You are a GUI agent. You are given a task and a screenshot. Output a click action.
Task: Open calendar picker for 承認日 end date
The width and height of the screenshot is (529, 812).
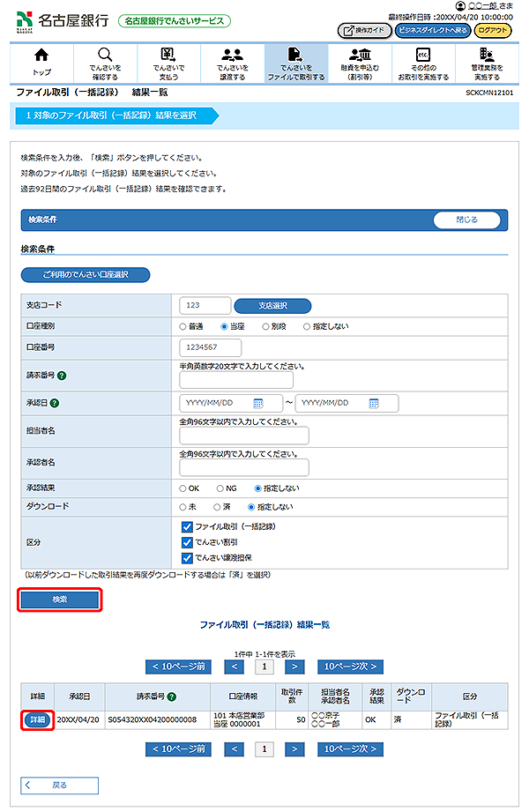(x=374, y=403)
